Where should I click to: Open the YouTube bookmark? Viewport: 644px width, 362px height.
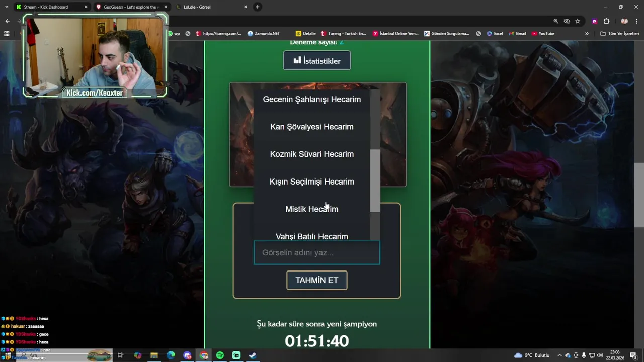(543, 34)
